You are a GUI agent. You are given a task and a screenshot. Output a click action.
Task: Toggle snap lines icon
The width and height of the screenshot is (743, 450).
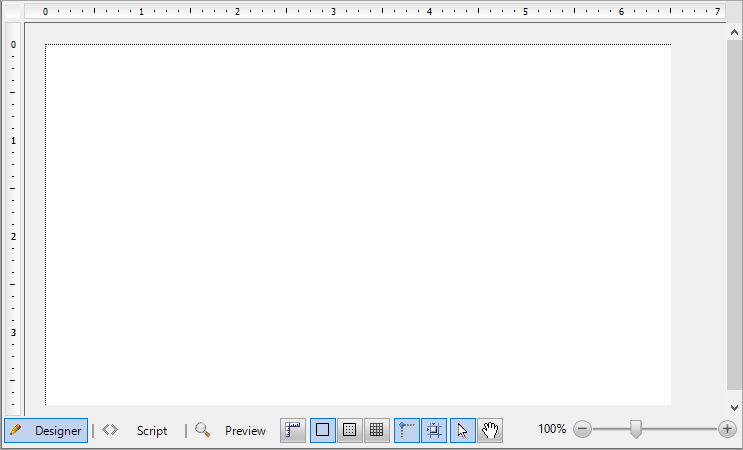point(407,430)
